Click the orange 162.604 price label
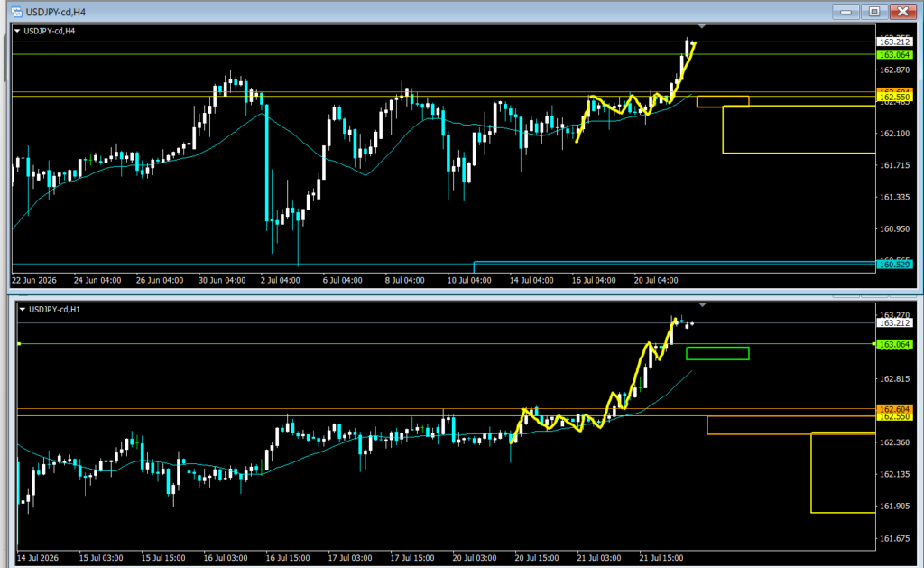Screen dimensions: 924x568 point(894,409)
